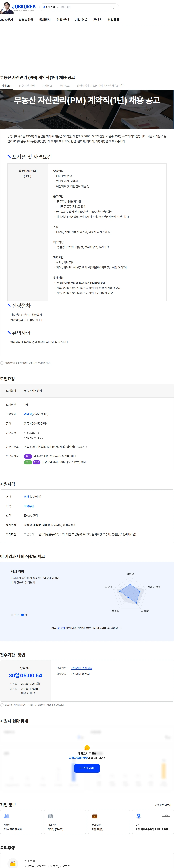
Task: Click the 학력무관 education text
Action: (x=29, y=506)
